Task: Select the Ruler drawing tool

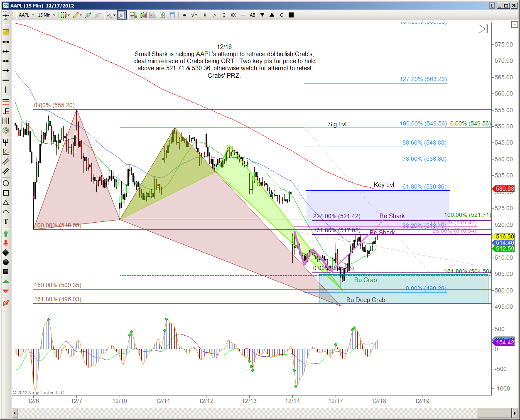Action: (x=6, y=32)
